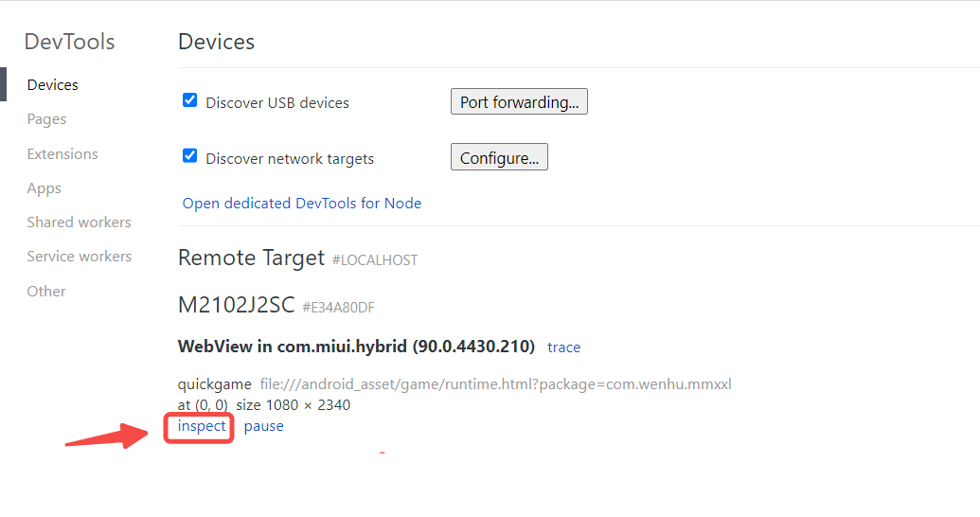980x517 pixels.
Task: Open Shared workers in the sidebar
Action: click(79, 223)
